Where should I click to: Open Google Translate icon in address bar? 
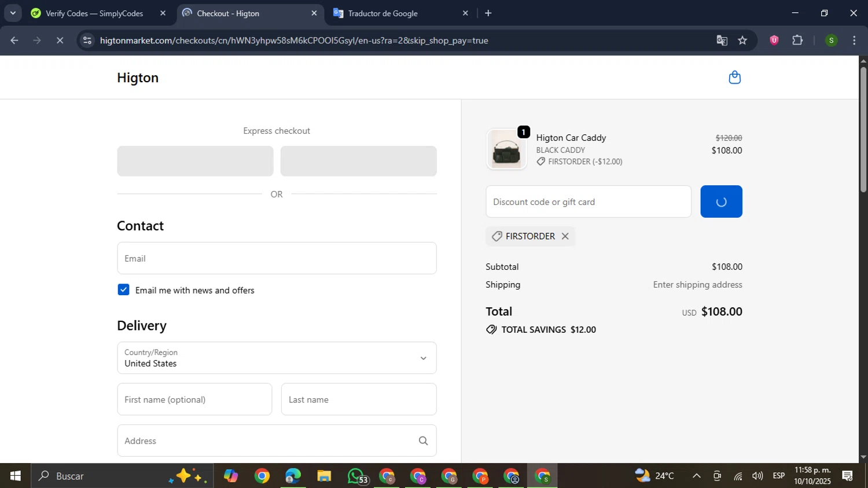pos(722,41)
